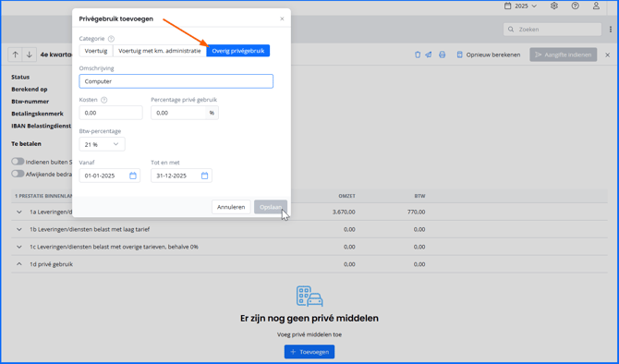Click the Te betalen label
This screenshot has width=619, height=364.
(x=26, y=144)
